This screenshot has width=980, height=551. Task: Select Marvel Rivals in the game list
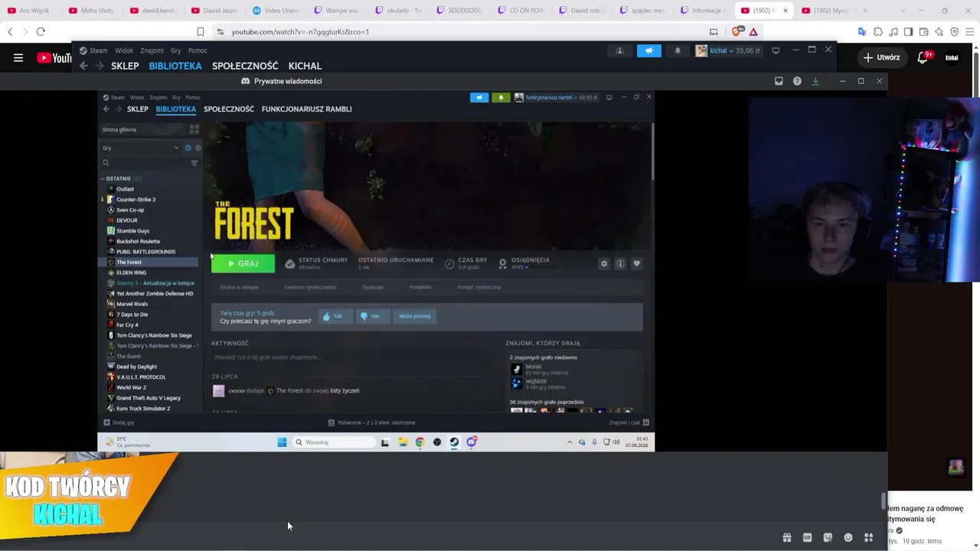[x=132, y=304]
